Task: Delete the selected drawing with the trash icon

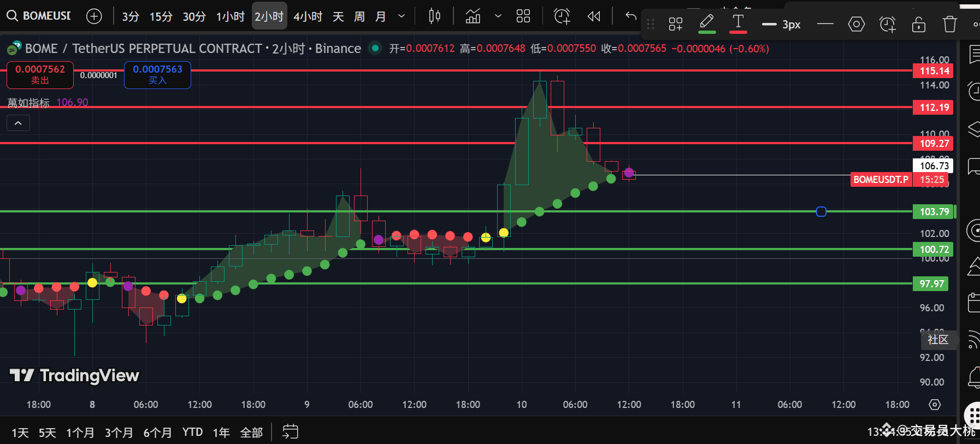Action: tap(950, 24)
